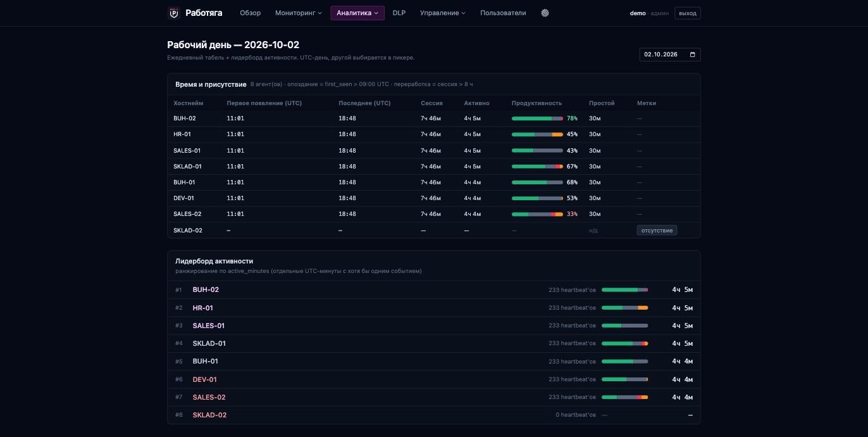Click the Сессия column header
The image size is (868, 437).
(431, 103)
